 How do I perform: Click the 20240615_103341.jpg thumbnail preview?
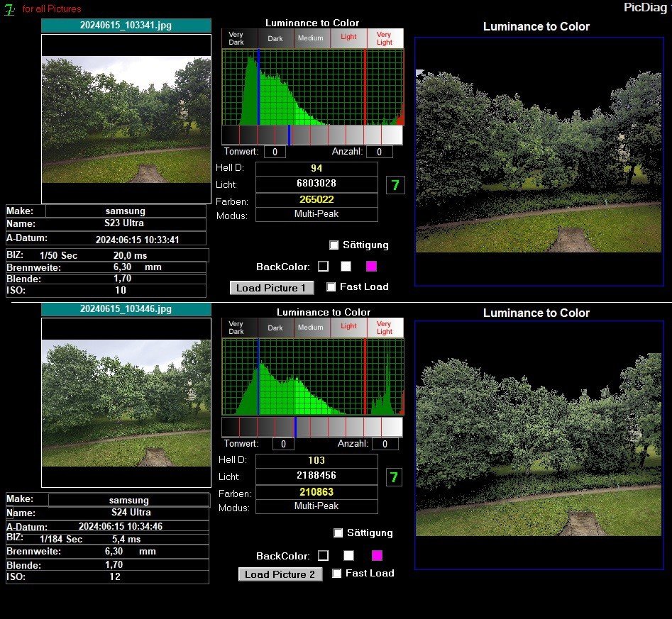pyautogui.click(x=126, y=118)
